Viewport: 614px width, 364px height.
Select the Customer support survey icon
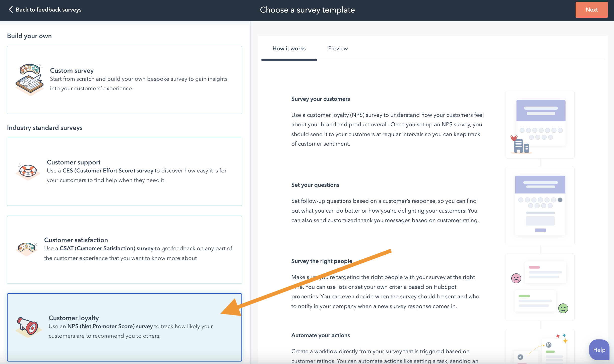tap(28, 170)
